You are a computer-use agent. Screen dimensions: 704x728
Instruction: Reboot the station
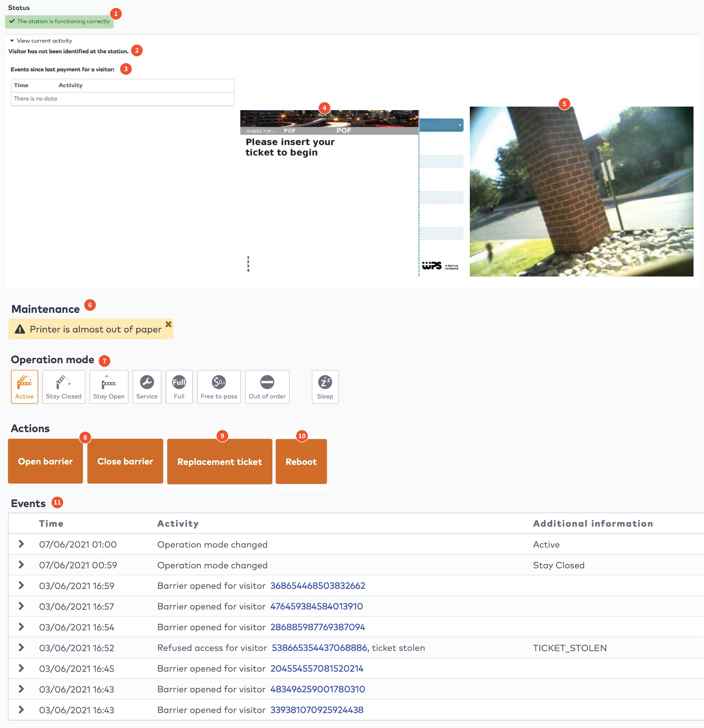point(301,462)
